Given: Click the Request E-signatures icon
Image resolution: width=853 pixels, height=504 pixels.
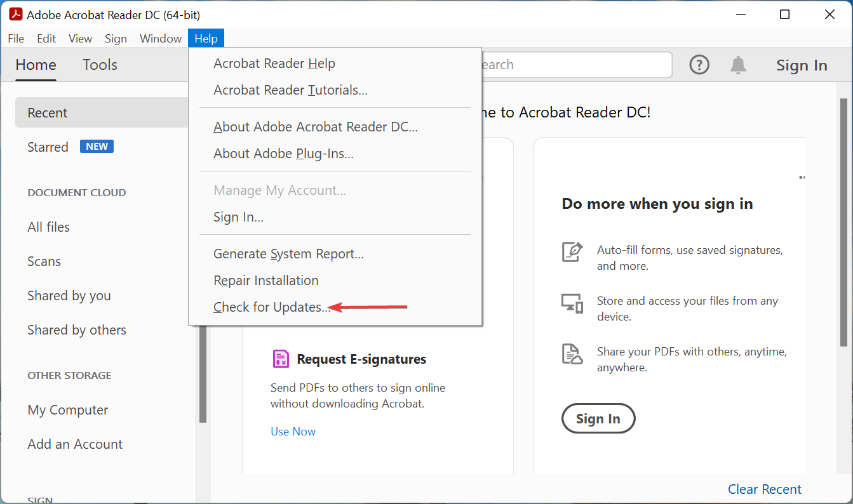Looking at the screenshot, I should (x=280, y=359).
